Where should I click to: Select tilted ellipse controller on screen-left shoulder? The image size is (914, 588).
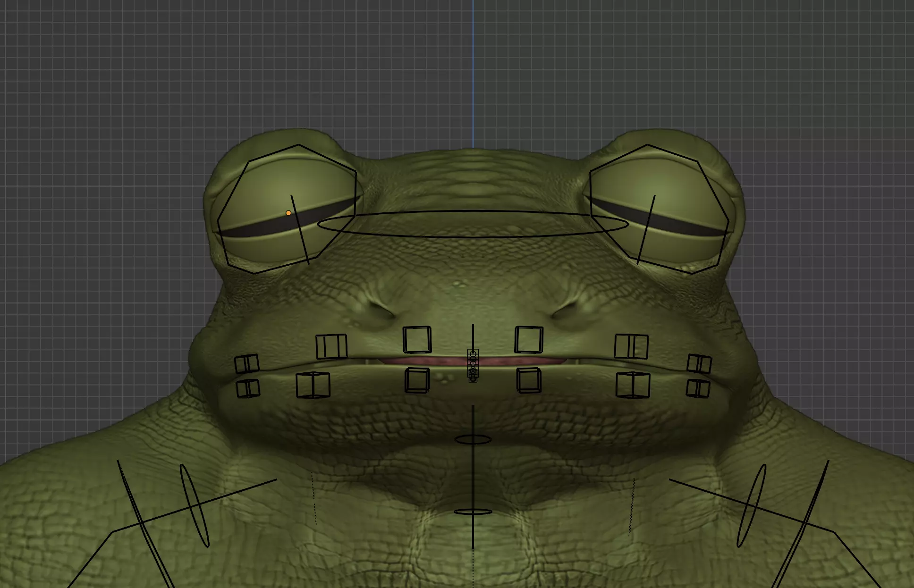click(x=194, y=506)
